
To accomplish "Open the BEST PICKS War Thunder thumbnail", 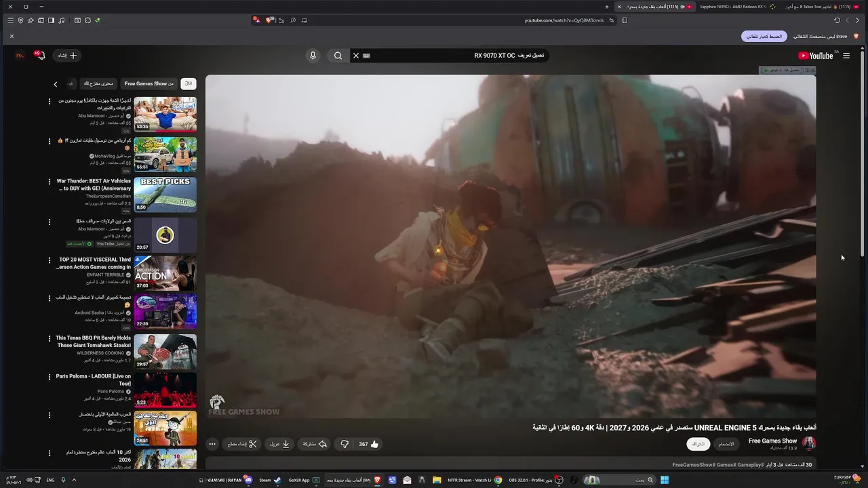I will pyautogui.click(x=165, y=195).
